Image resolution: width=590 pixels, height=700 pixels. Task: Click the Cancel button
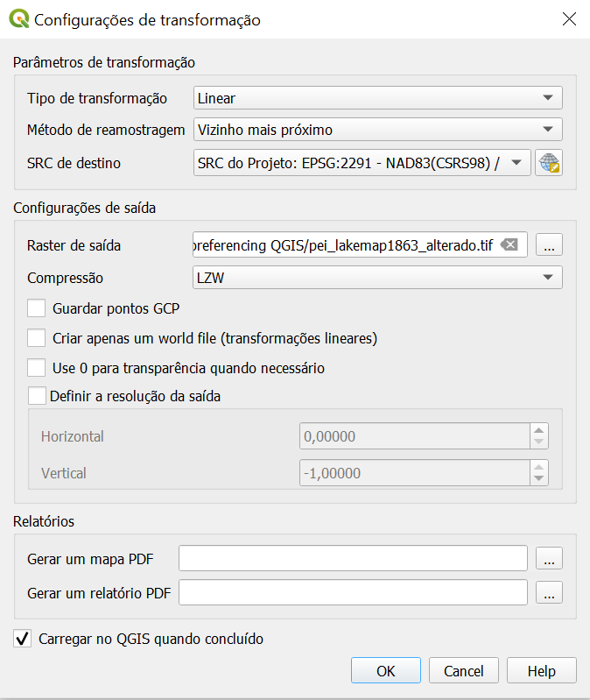coord(463,671)
